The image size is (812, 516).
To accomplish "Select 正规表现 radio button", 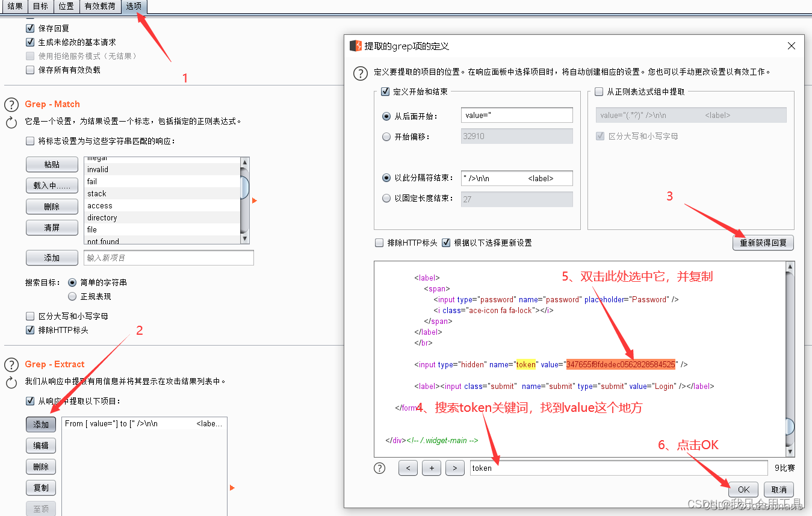I will coord(72,296).
